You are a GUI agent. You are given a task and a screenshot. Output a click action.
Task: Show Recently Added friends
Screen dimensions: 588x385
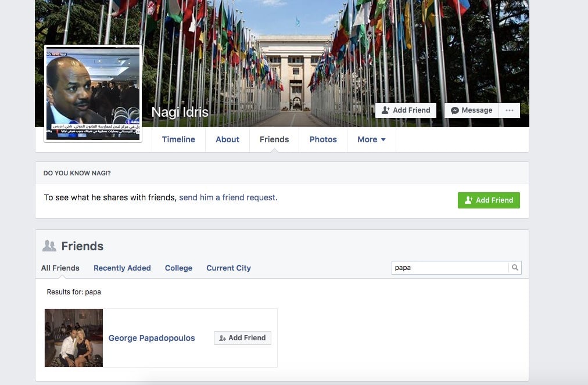pyautogui.click(x=122, y=268)
